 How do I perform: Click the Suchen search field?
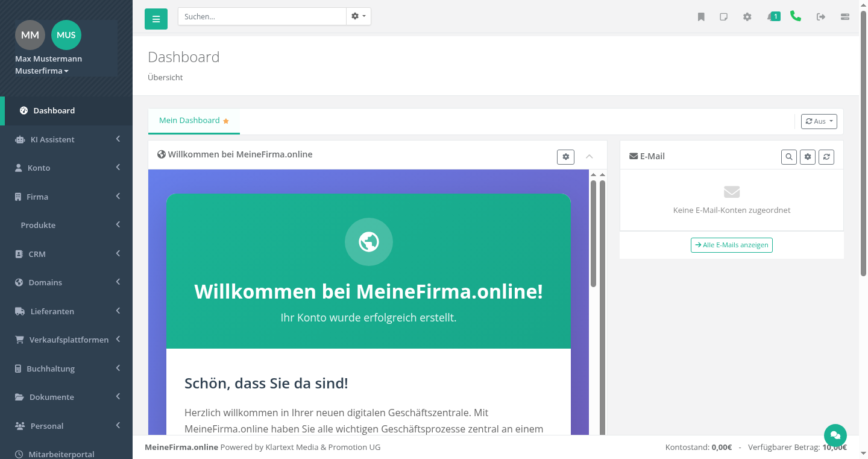(262, 16)
